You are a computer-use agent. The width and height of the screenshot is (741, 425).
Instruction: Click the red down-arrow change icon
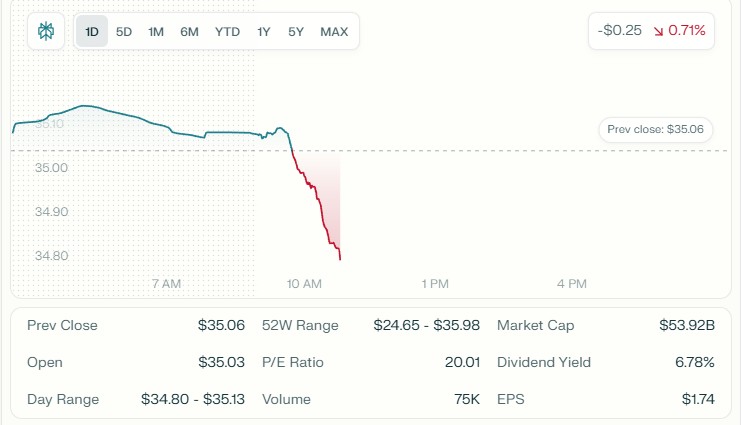coord(659,31)
